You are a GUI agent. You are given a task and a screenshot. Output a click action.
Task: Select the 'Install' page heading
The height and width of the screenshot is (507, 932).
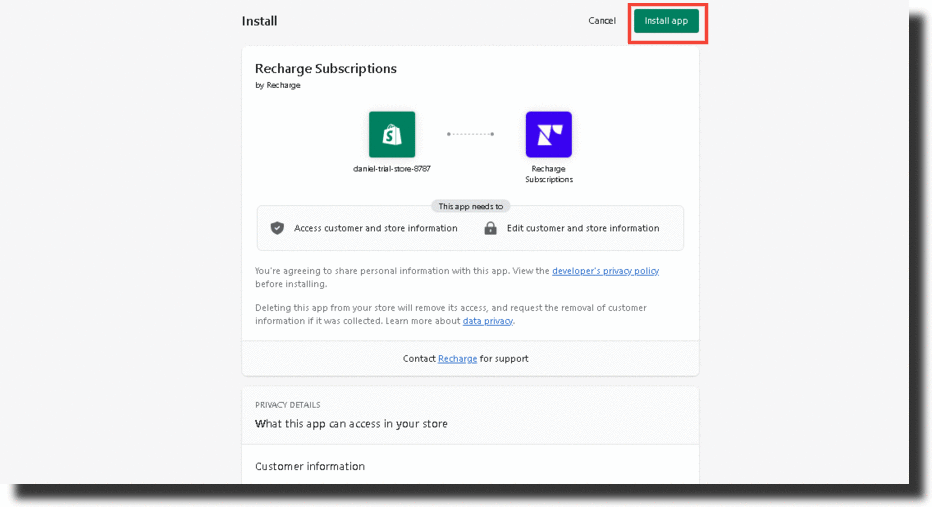coord(259,21)
